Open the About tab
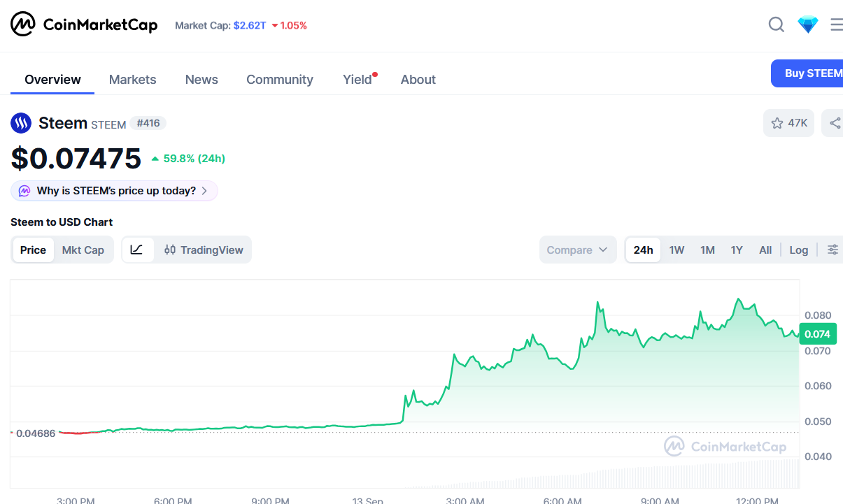The width and height of the screenshot is (843, 504). coord(418,80)
